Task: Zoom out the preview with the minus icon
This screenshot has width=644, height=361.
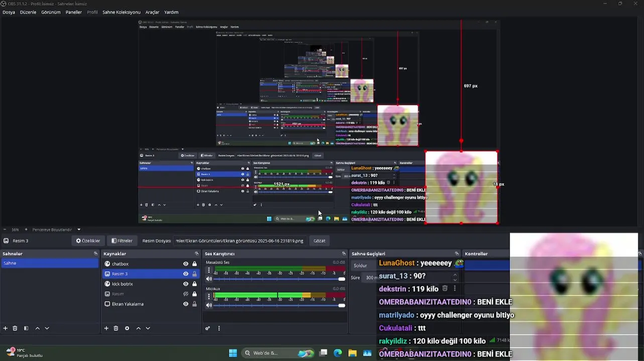Action: point(5,230)
